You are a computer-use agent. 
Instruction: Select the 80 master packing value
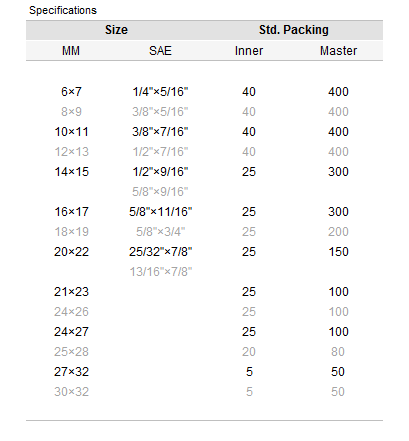(x=338, y=352)
